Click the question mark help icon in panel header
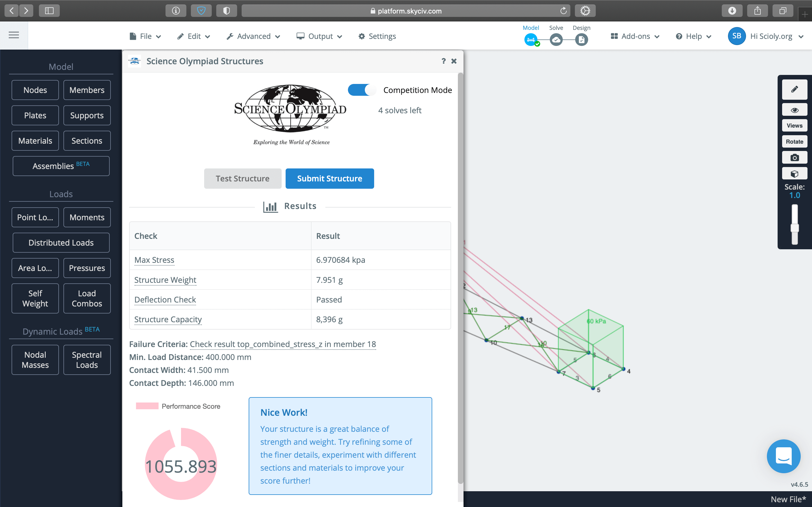Viewport: 812px width, 507px height. 443,61
